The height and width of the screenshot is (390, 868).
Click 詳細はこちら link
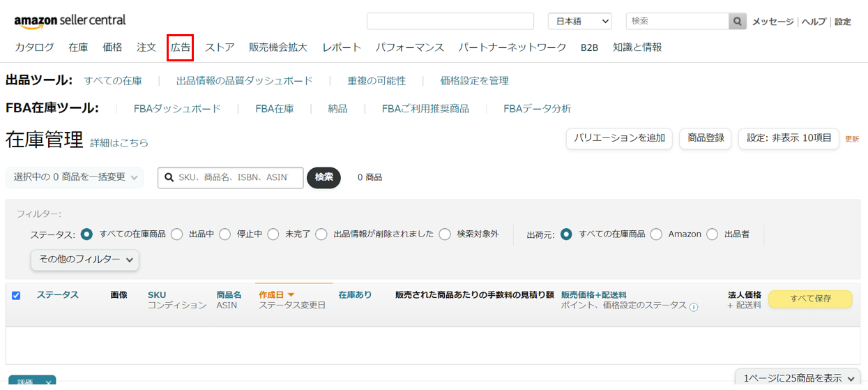pos(119,143)
